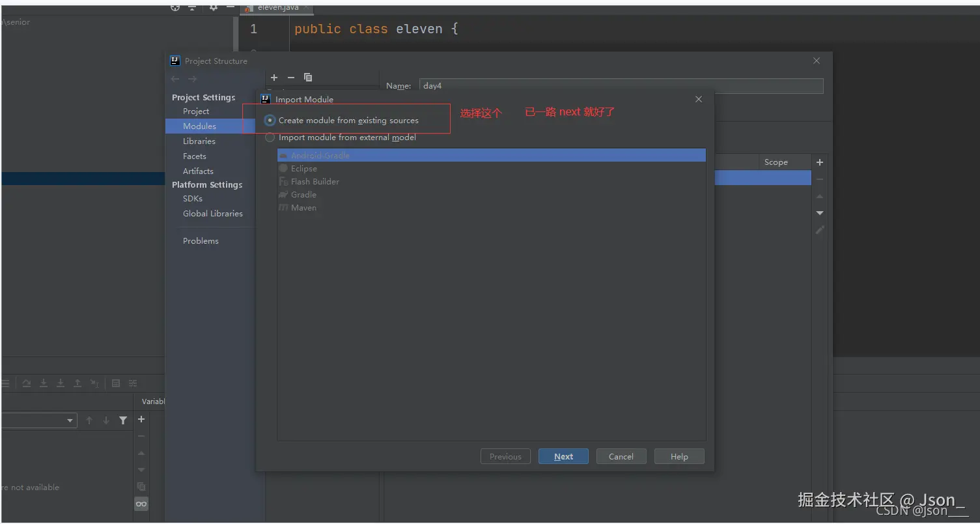Go forward with Project Structure right arrow

click(x=192, y=79)
